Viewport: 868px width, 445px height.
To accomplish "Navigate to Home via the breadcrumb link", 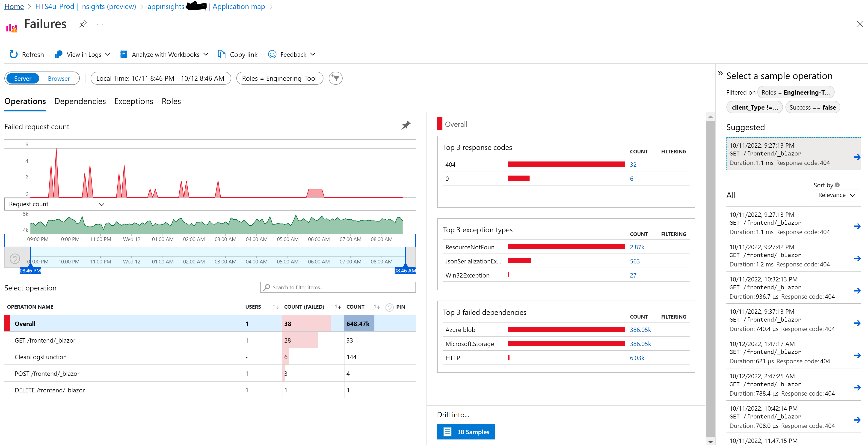I will 14,6.
